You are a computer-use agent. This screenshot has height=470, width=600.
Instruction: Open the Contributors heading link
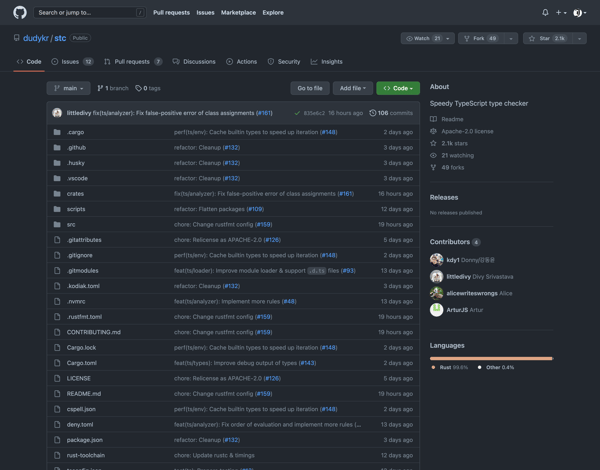(455, 242)
